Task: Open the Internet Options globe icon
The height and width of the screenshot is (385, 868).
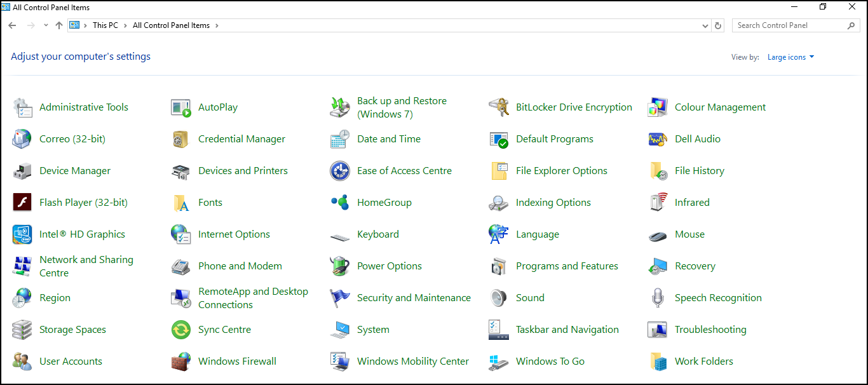Action: tap(181, 234)
